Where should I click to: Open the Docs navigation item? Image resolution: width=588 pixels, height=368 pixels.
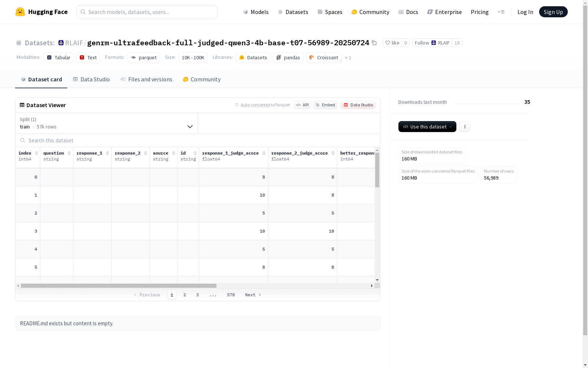tap(408, 12)
